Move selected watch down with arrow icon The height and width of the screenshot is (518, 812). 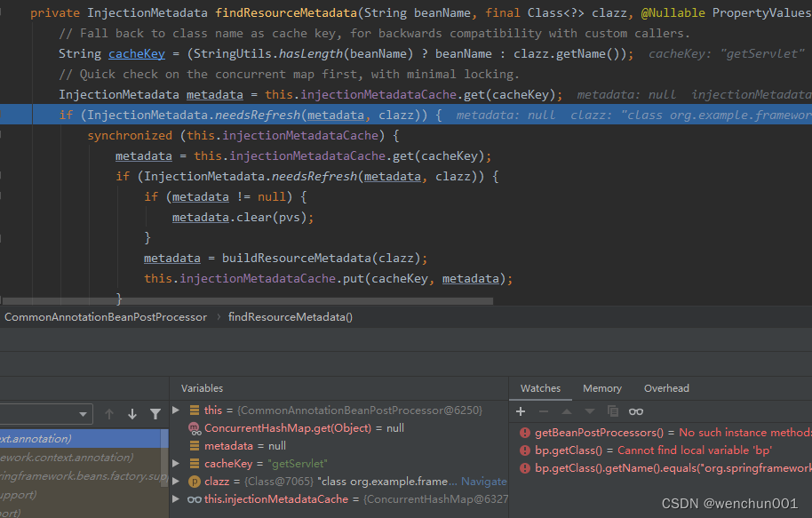tap(588, 411)
